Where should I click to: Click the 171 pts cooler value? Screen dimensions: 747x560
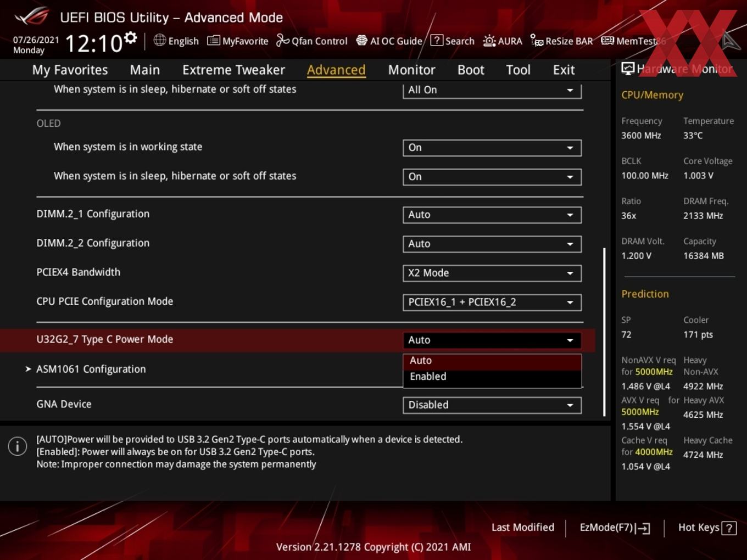click(698, 334)
